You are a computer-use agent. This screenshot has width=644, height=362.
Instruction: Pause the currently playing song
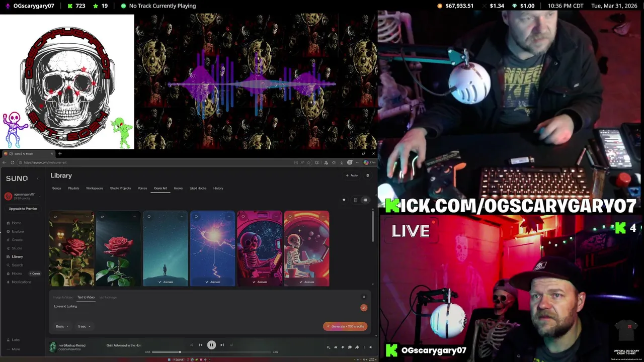tap(211, 345)
